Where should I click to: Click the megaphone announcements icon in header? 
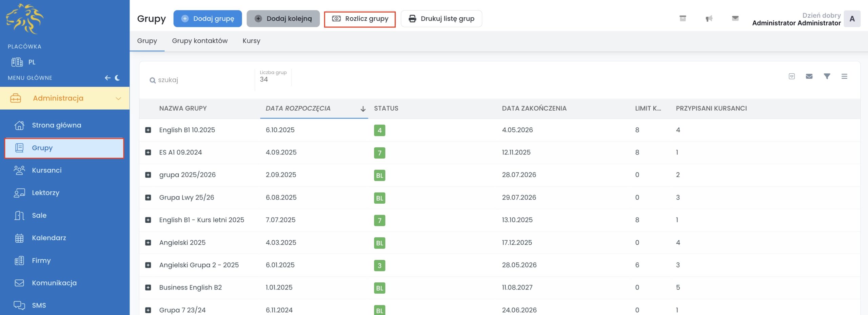tap(709, 19)
